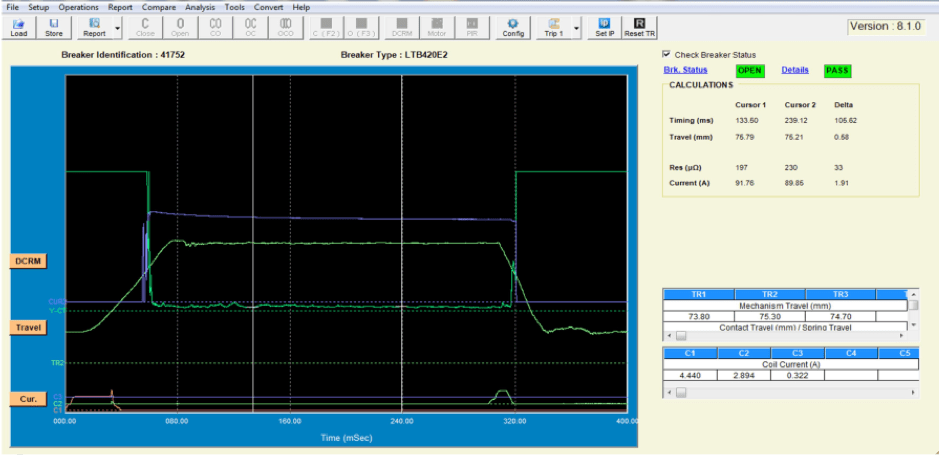Image resolution: width=940 pixels, height=455 pixels.
Task: Toggle the Travel trace label beside graph
Action: tap(28, 327)
